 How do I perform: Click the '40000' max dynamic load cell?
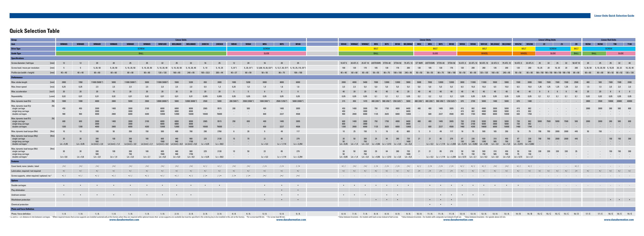[630, 101]
